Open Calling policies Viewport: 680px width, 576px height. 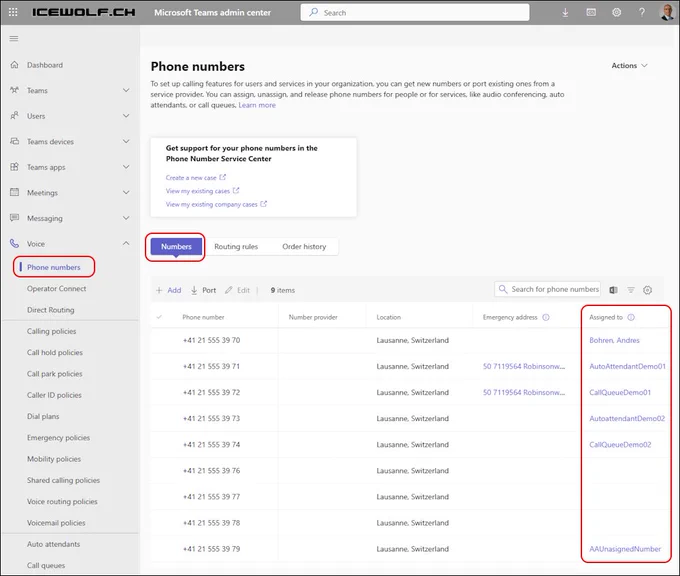(51, 331)
